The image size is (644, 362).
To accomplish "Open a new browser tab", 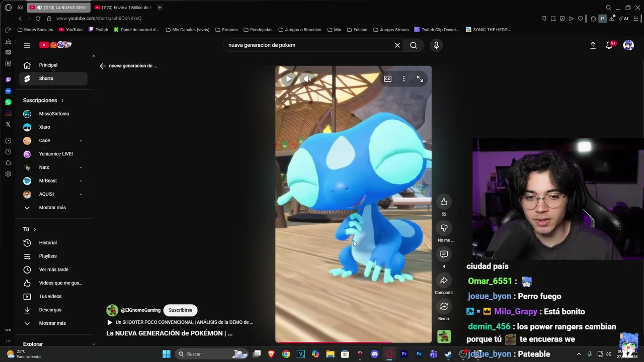I will 159,8.
